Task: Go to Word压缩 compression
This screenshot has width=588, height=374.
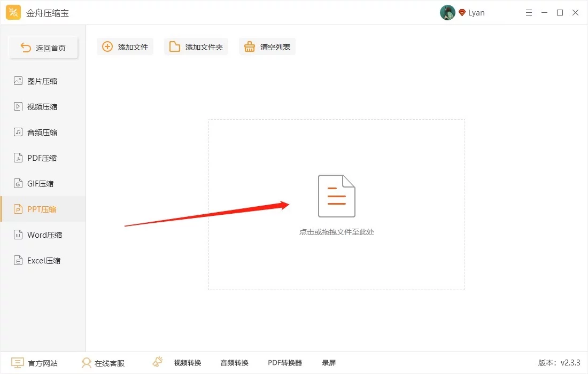Action: [43, 235]
